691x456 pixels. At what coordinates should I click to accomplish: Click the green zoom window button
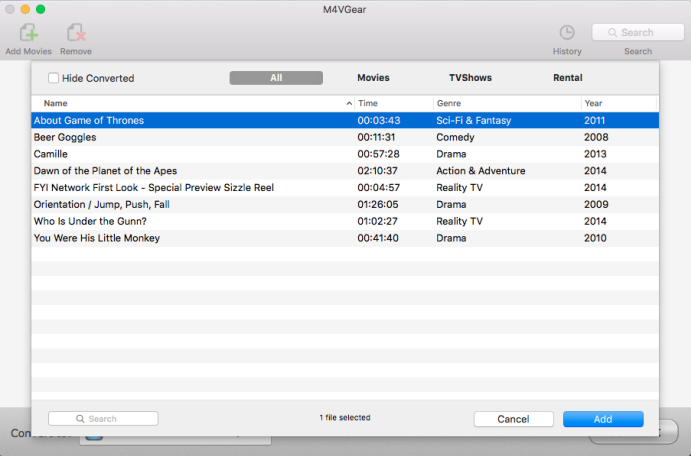point(41,9)
